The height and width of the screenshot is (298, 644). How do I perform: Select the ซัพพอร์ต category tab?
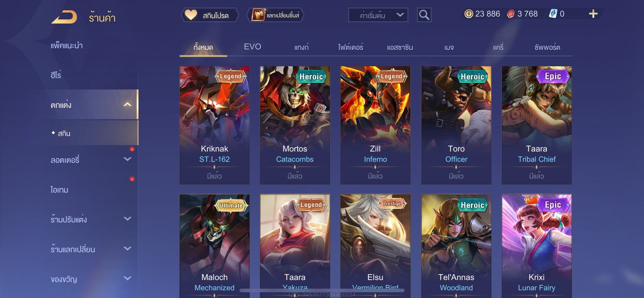[x=547, y=47]
